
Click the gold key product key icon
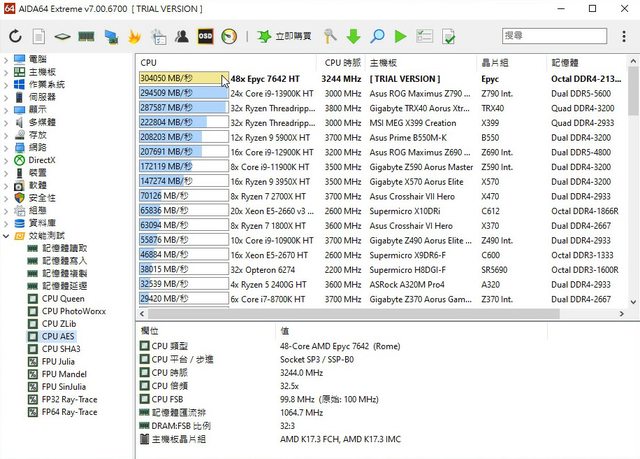click(330, 37)
